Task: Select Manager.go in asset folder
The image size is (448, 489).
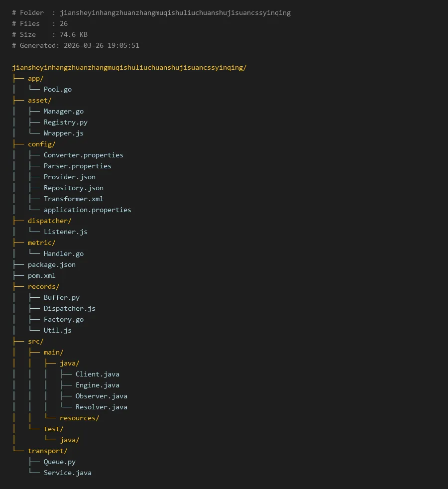Action: coord(63,111)
